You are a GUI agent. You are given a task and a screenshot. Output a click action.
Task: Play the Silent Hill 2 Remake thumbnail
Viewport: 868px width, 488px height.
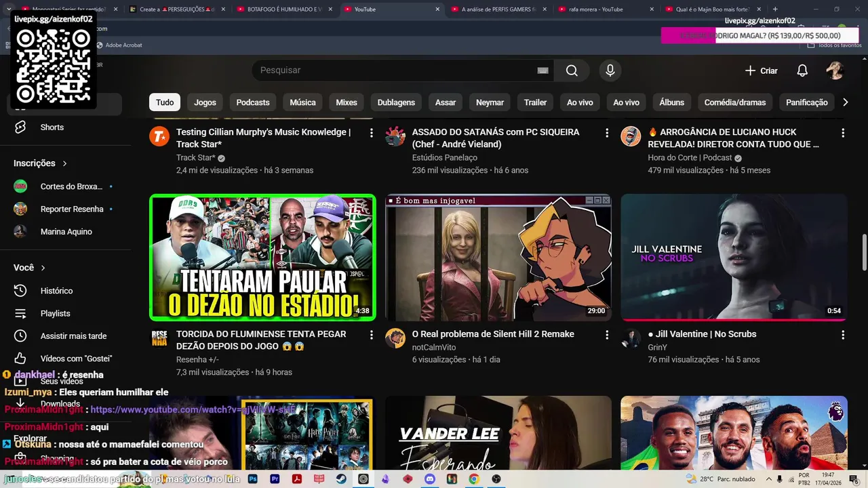[x=498, y=258]
